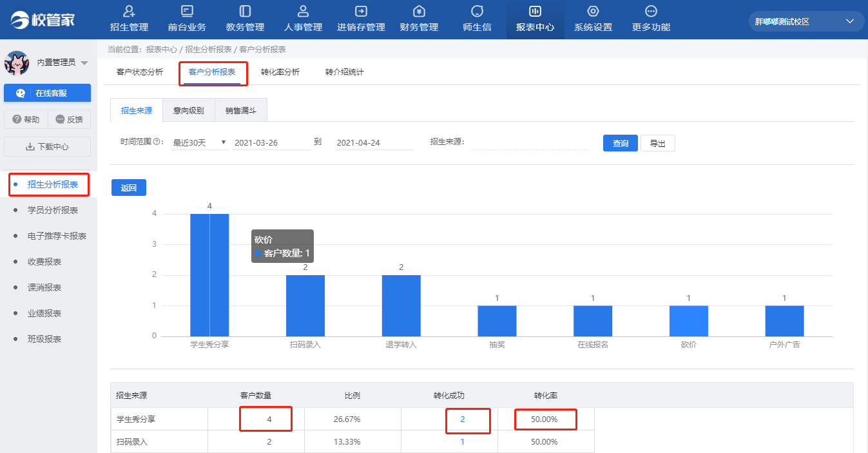Select the 销售漏斗 sub-tab

click(x=241, y=110)
